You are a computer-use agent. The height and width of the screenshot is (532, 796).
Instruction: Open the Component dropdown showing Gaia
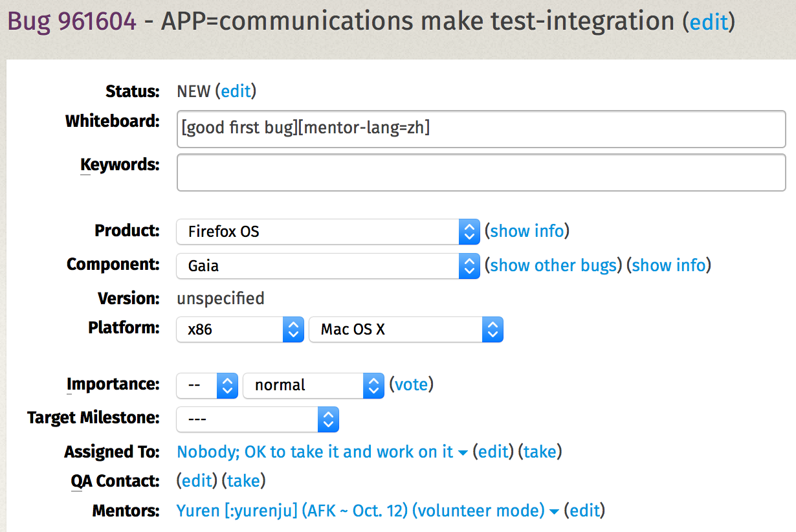tap(328, 265)
